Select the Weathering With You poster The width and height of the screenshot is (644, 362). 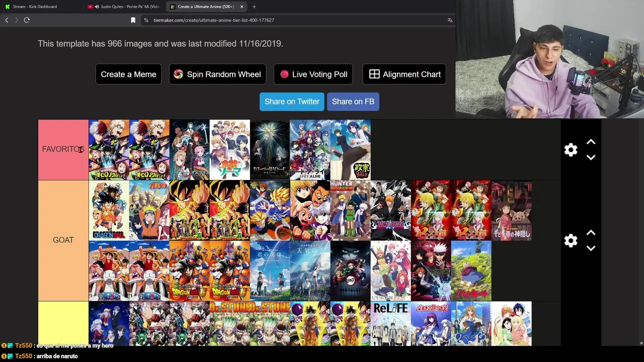(310, 270)
